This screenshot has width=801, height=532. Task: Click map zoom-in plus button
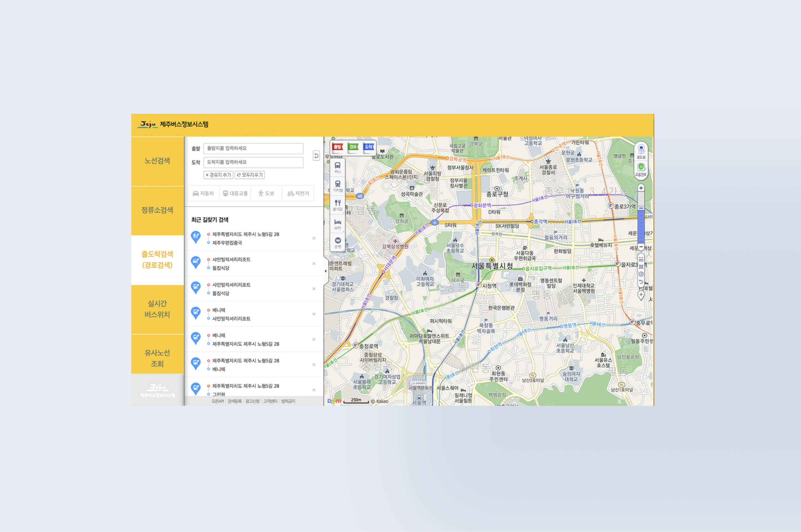(641, 188)
